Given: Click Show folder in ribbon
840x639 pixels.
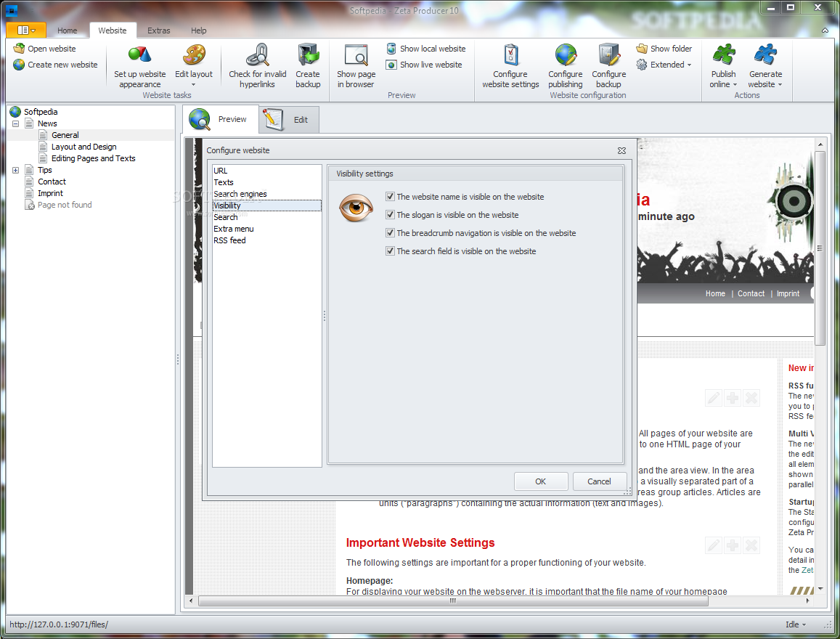Looking at the screenshot, I should point(664,48).
